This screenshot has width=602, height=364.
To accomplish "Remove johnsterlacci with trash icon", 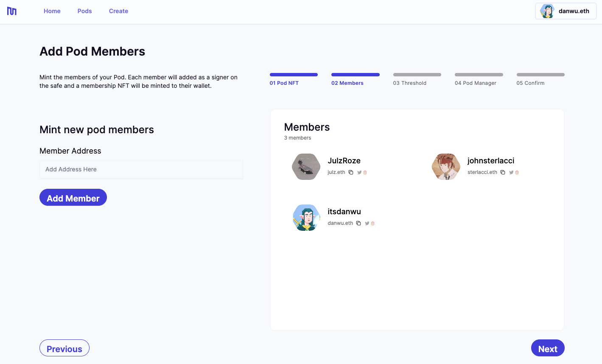I will [x=517, y=172].
